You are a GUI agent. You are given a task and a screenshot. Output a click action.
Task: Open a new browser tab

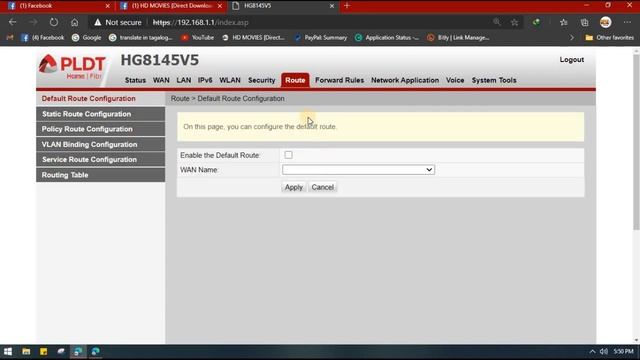347,6
